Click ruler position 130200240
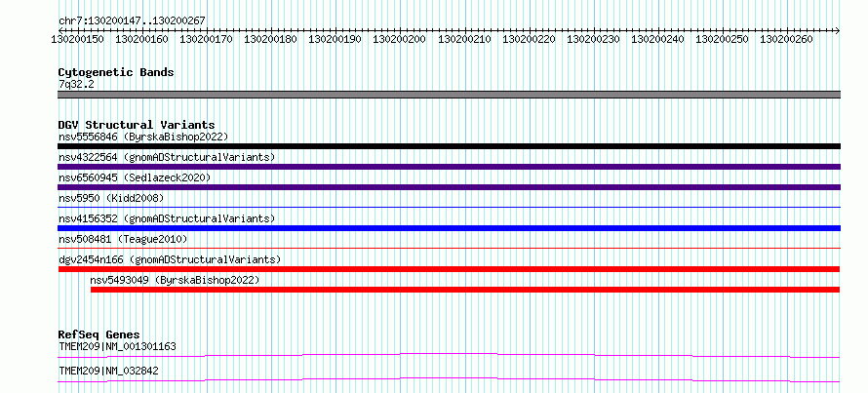 657,39
